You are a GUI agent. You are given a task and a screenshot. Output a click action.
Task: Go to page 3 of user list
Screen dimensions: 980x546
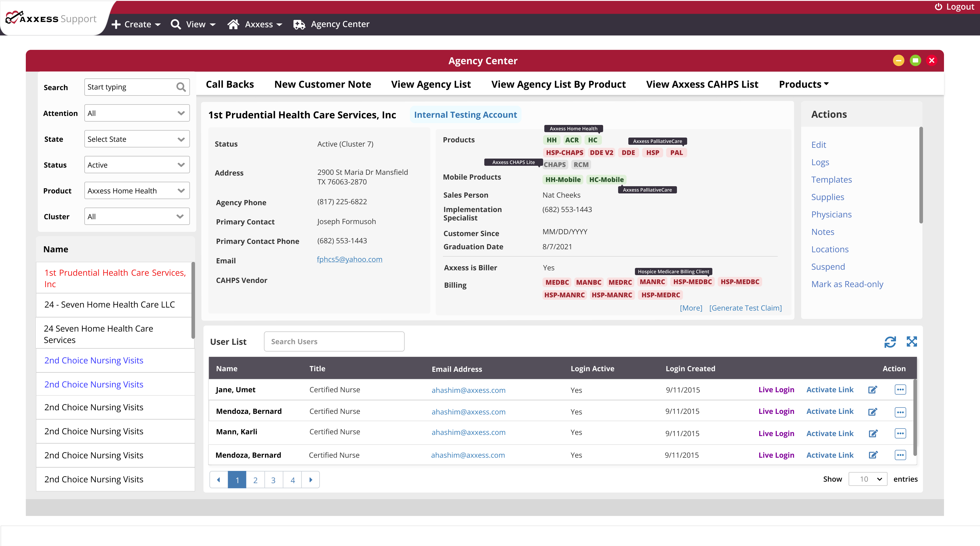pos(274,480)
